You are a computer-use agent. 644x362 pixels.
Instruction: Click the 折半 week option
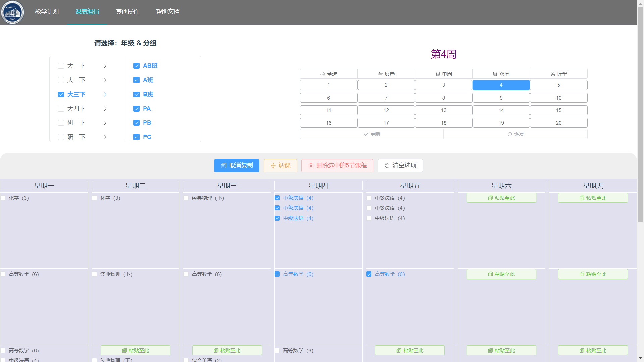coord(559,74)
